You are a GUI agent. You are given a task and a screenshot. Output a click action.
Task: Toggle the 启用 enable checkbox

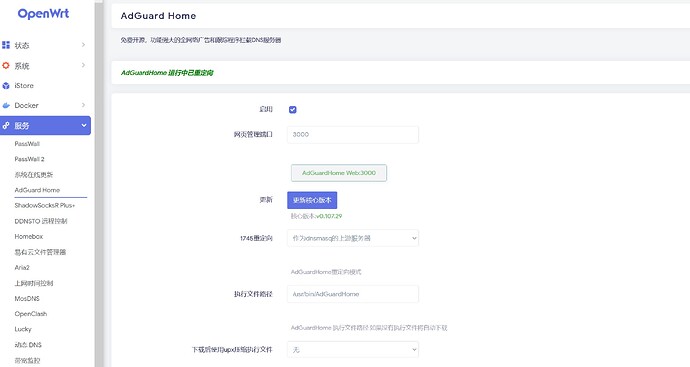[x=293, y=110]
